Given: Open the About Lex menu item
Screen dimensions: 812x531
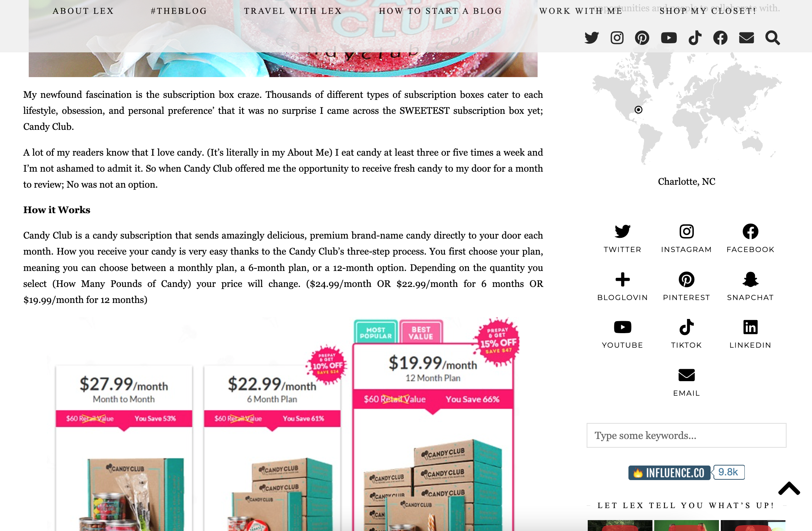Looking at the screenshot, I should point(83,11).
